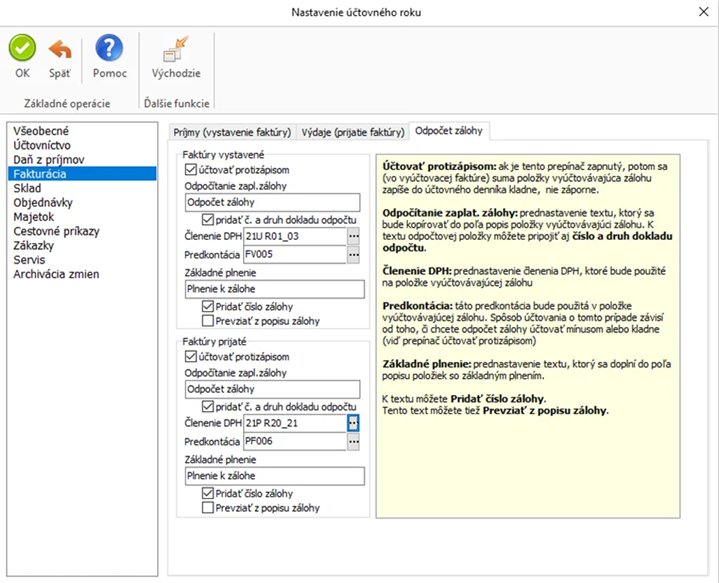
Task: Toggle účtovať protizápisom under Faktúry vystavené
Action: click(191, 170)
